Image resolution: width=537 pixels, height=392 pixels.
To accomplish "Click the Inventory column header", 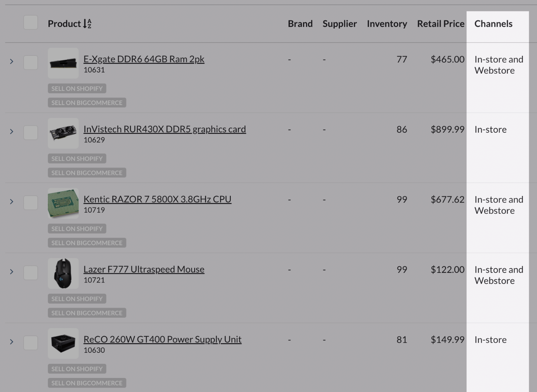I will [386, 24].
